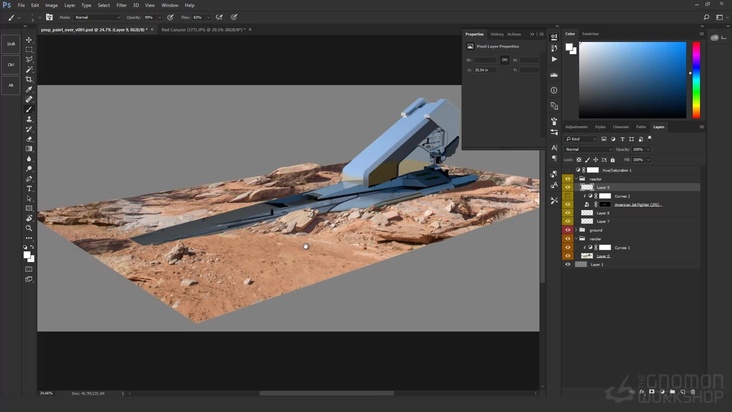Open the brush Mode dropdown
Screen dimensions: 732x412
click(x=97, y=17)
